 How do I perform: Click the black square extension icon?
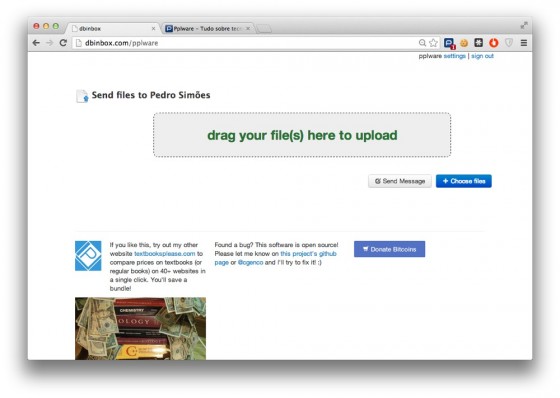tap(479, 43)
